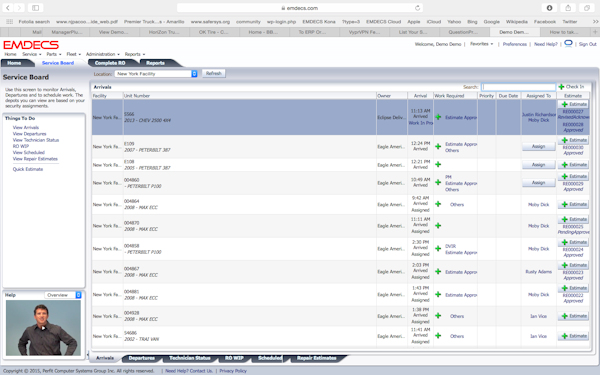600x375 pixels.
Task: Go forward with Safari's forward arrow
Action: click(19, 8)
